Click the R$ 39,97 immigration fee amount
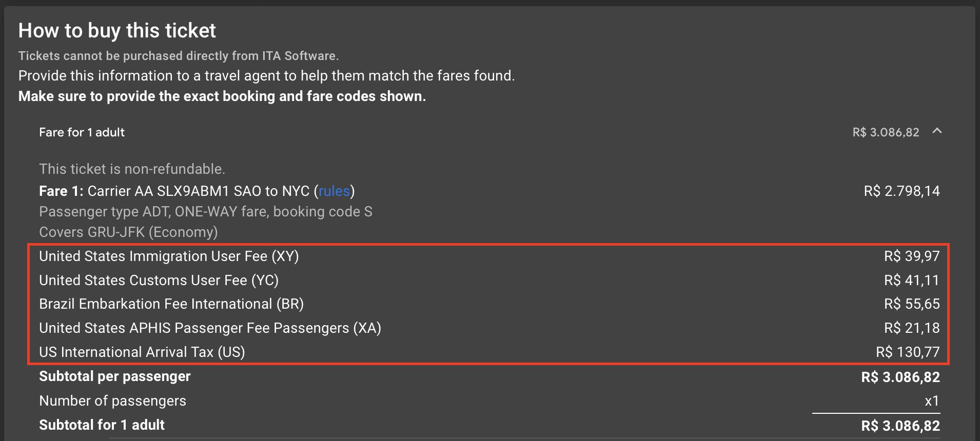 912,256
